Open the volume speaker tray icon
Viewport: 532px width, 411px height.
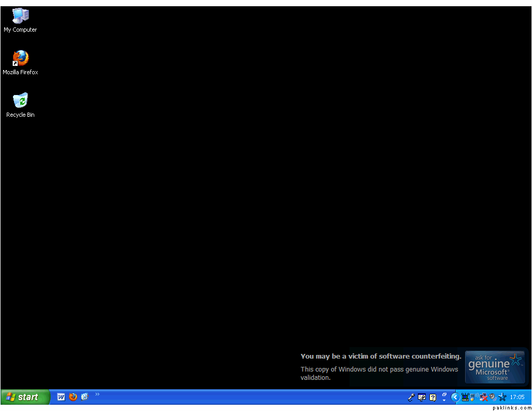pos(492,397)
